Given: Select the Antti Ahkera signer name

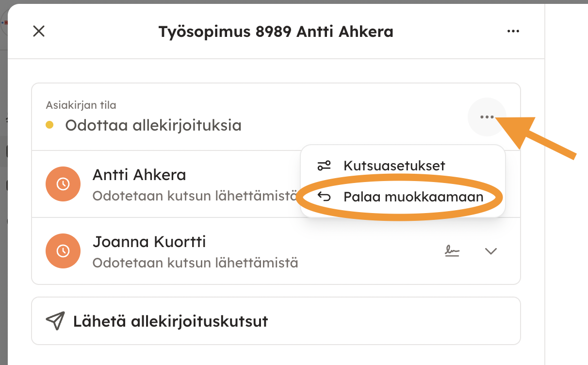Looking at the screenshot, I should coord(139,175).
